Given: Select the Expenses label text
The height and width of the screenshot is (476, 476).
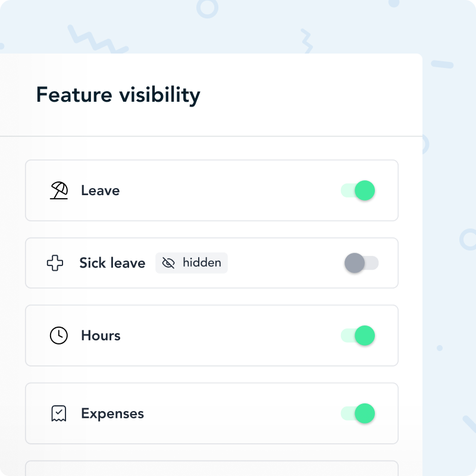Looking at the screenshot, I should point(112,414).
